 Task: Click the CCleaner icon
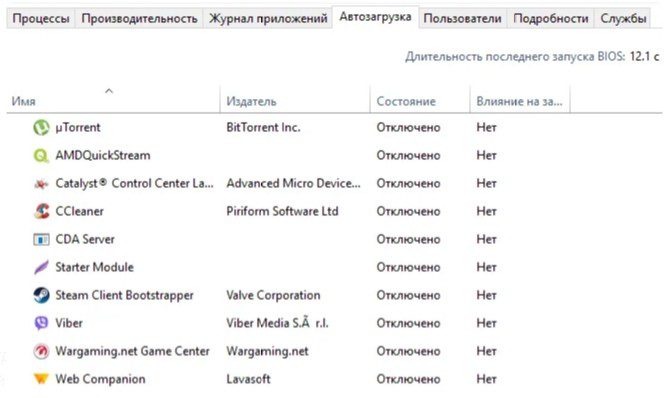click(x=41, y=211)
